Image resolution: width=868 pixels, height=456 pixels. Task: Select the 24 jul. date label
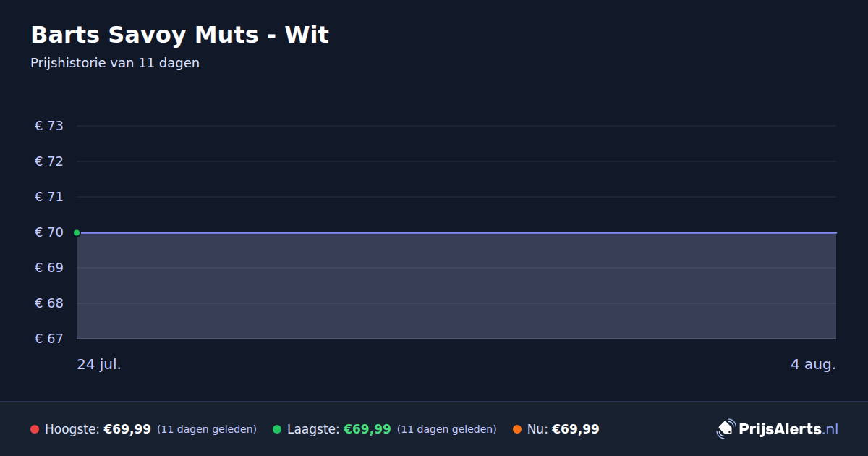coord(99,364)
